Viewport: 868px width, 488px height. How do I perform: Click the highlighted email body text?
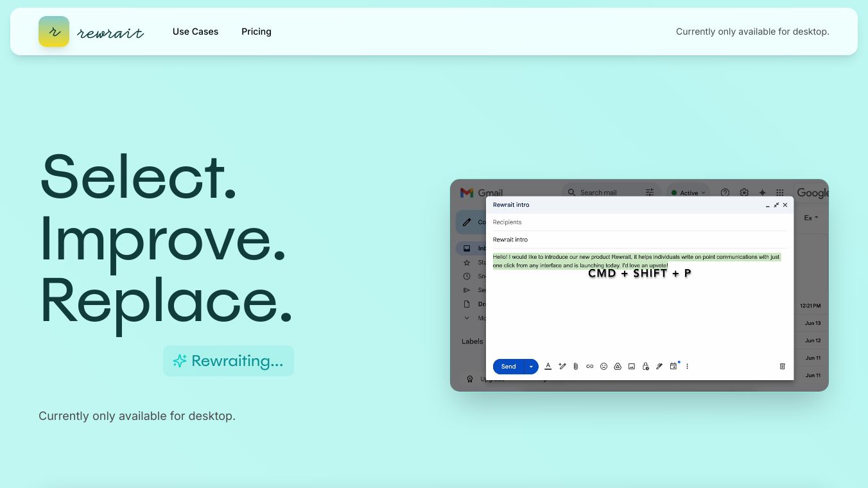coord(636,261)
